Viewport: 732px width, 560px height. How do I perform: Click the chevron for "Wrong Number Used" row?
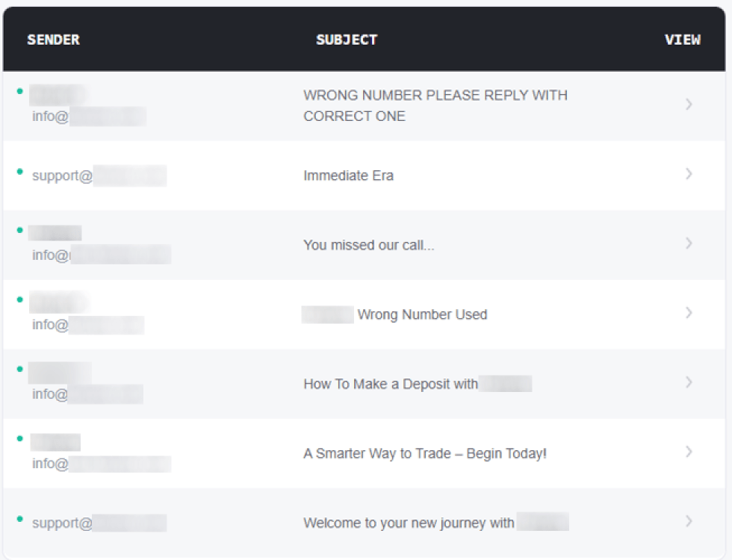(x=689, y=313)
